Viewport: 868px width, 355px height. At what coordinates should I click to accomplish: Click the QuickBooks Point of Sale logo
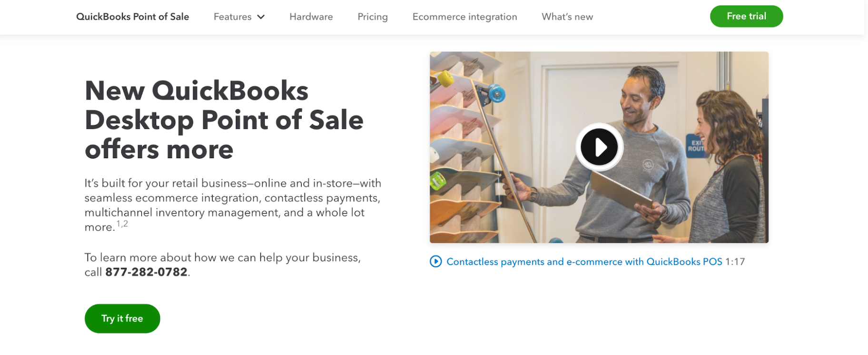coord(133,16)
